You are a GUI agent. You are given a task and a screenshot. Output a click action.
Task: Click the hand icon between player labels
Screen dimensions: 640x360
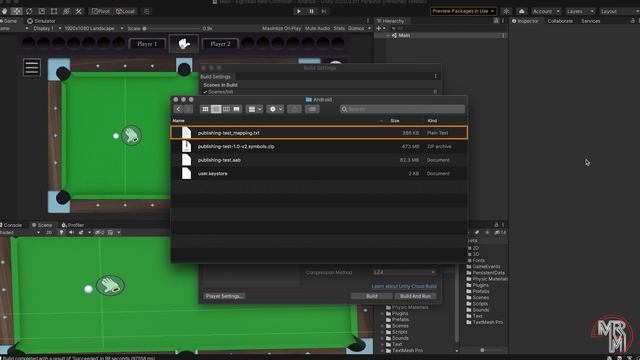(x=184, y=44)
